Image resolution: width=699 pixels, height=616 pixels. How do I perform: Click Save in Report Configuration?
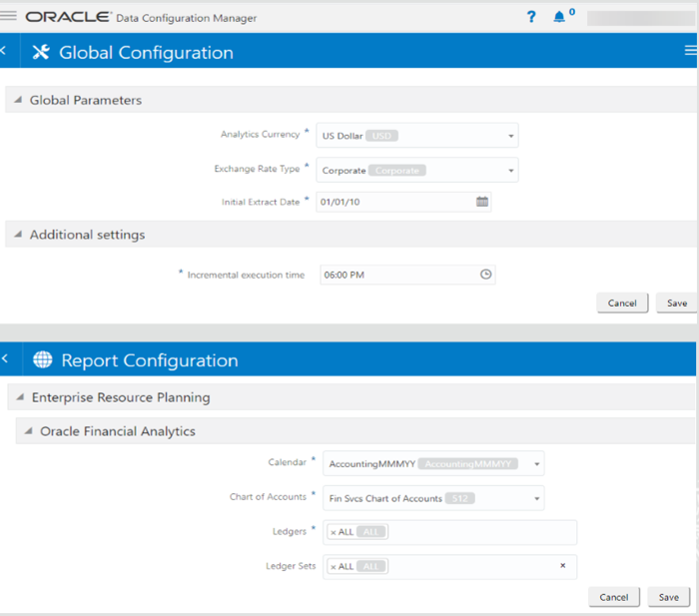[669, 597]
